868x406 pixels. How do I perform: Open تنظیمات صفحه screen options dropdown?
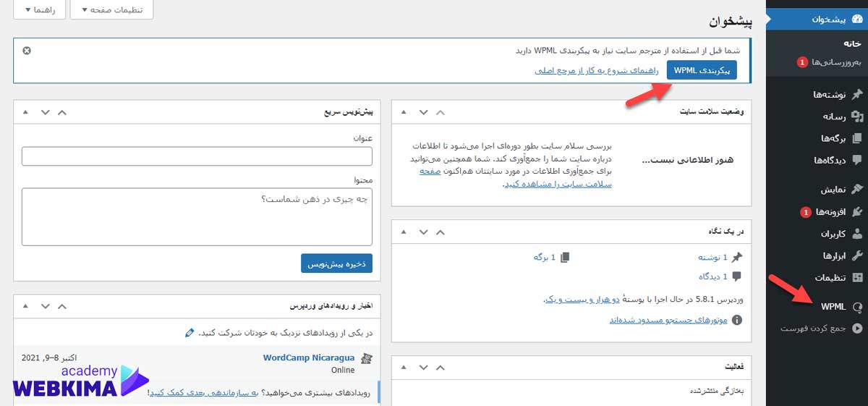111,9
